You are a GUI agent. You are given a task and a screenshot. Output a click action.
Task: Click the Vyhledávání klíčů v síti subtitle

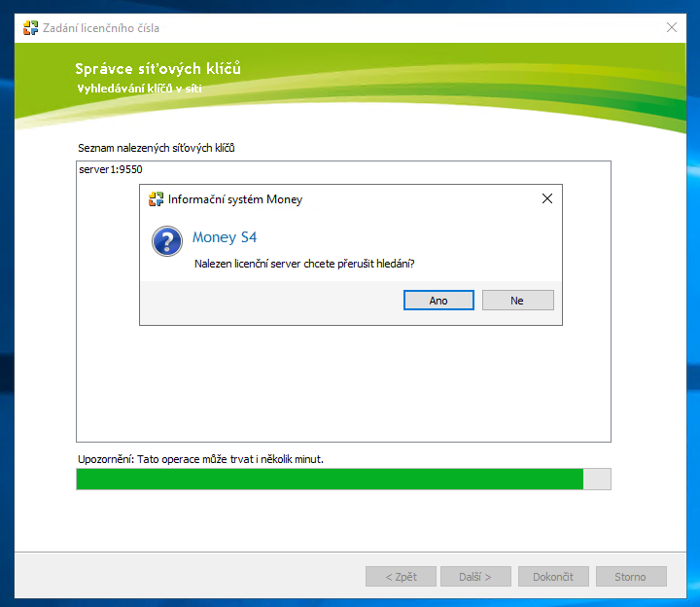pos(139,89)
